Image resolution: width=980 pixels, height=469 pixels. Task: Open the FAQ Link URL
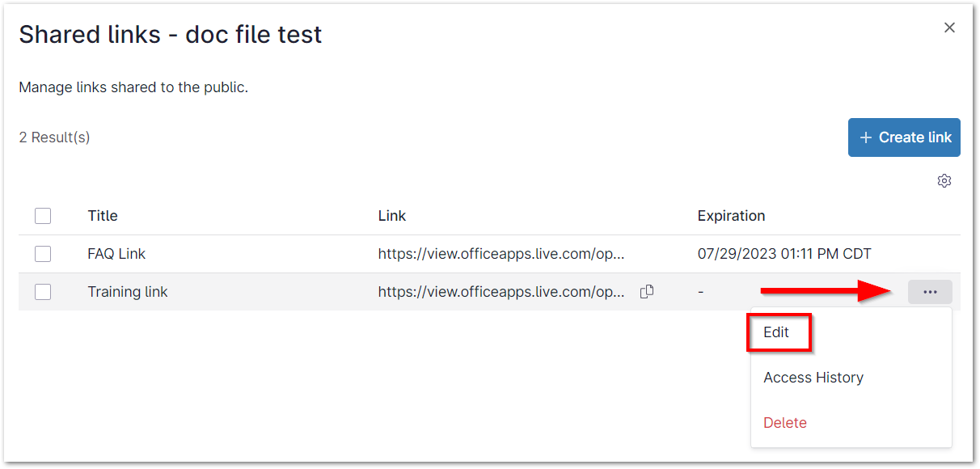501,254
